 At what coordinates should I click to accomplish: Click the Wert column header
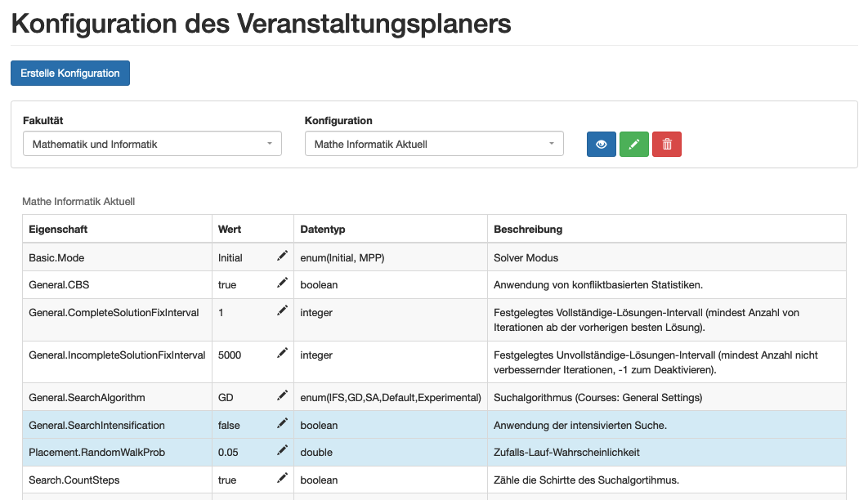tap(230, 230)
